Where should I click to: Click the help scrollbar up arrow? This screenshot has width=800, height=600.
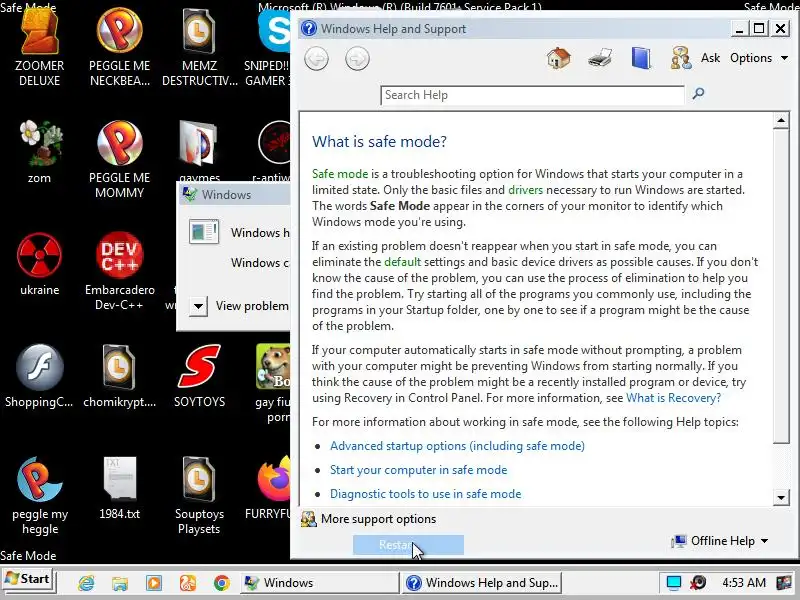point(781,120)
